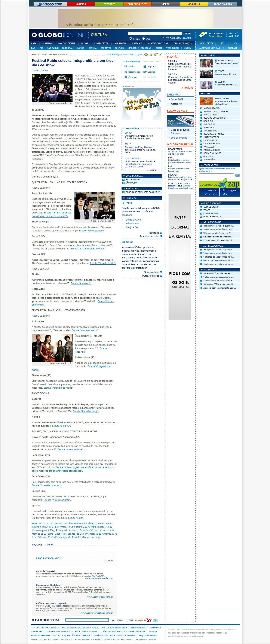This screenshot has width=270, height=644.
Task: Click the arrow icon beside Dê sua opinião
Action: pos(161,272)
